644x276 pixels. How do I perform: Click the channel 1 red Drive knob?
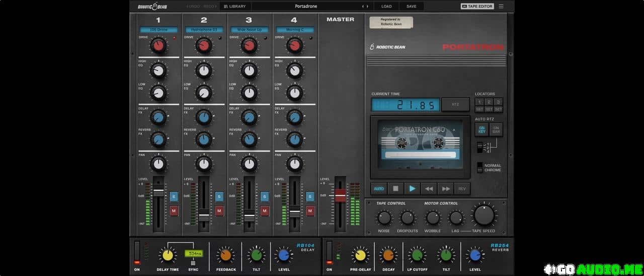pyautogui.click(x=158, y=46)
